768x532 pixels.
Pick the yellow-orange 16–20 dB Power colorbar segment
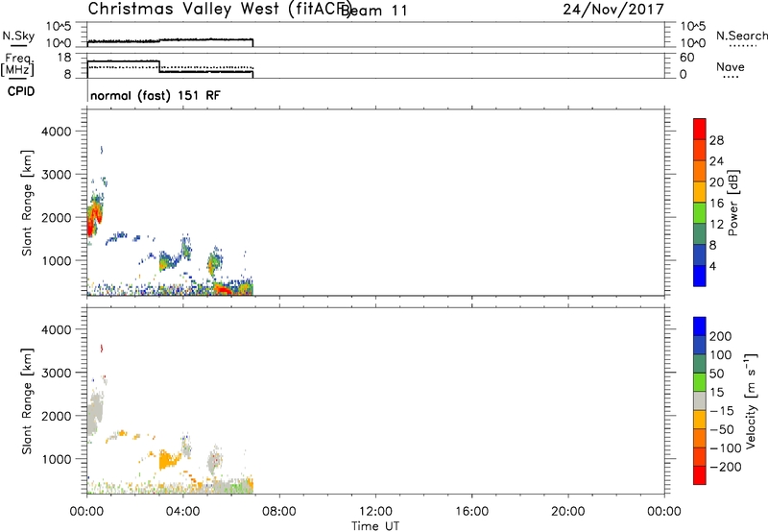pos(700,192)
